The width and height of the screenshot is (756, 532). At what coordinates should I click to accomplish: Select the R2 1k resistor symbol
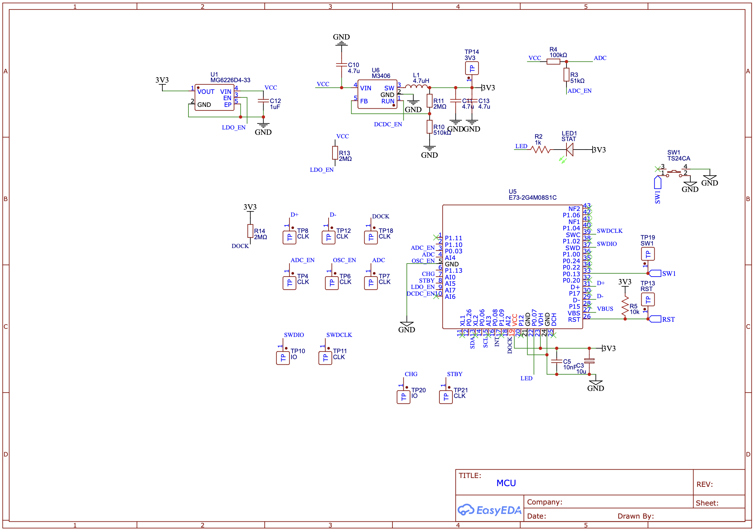[540, 150]
